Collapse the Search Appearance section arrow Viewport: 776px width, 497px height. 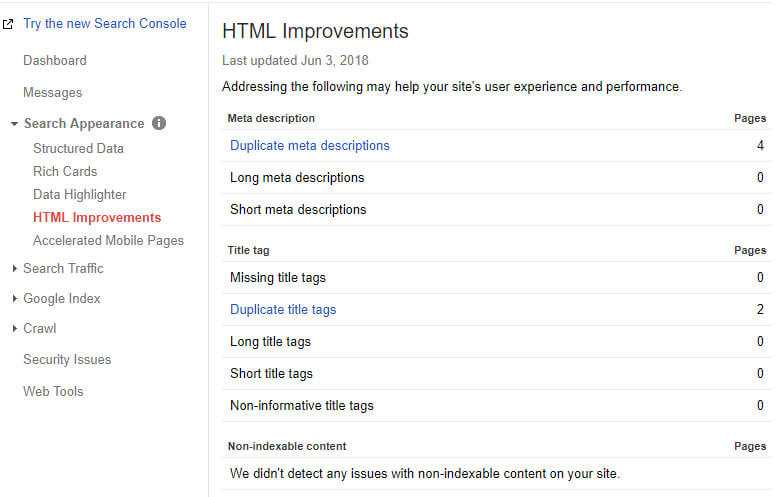[x=14, y=124]
